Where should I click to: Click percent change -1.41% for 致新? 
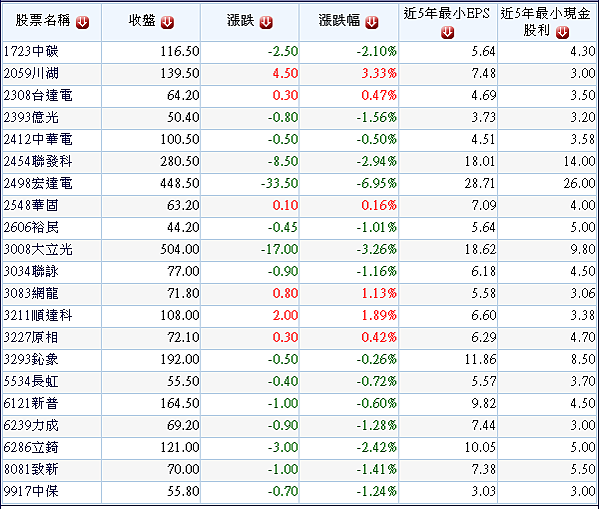pyautogui.click(x=377, y=469)
